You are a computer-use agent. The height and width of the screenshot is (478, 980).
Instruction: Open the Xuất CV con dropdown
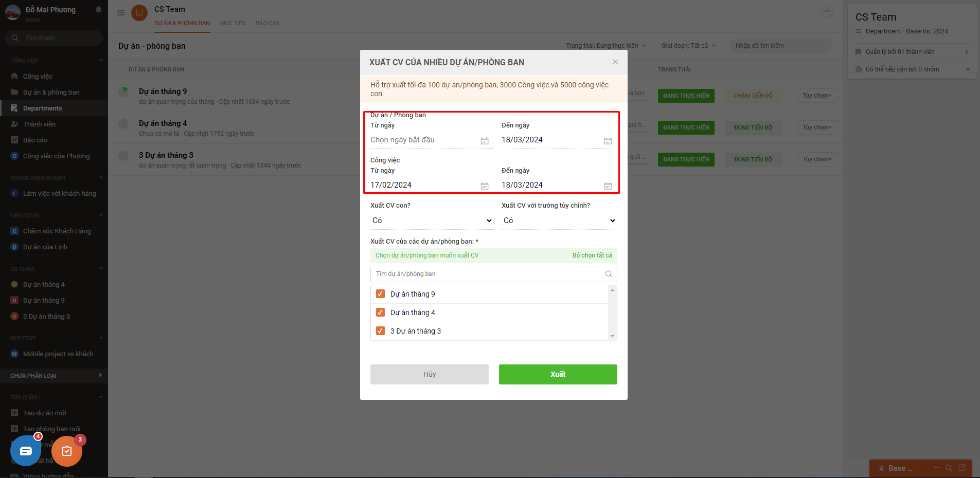[x=432, y=220]
